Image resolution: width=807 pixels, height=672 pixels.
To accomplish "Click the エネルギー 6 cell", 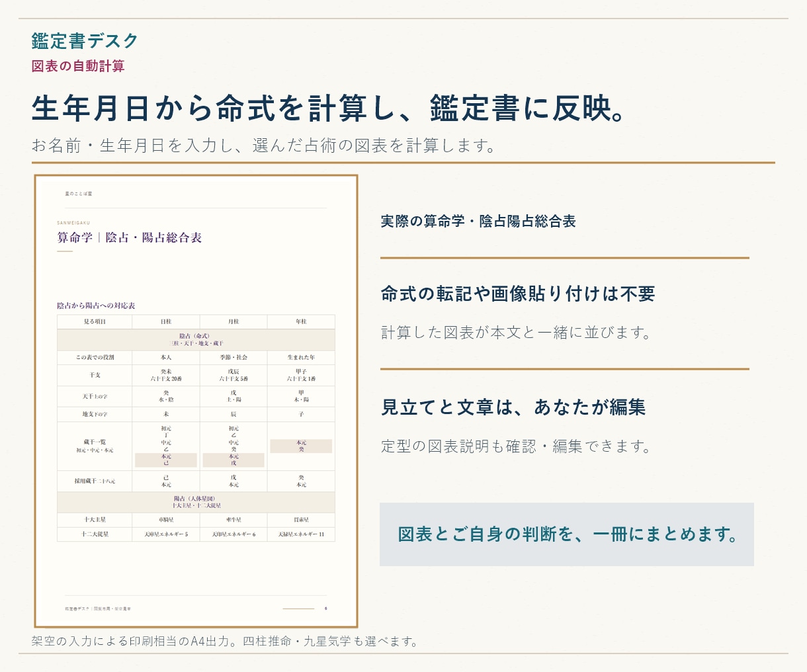I will tap(234, 534).
